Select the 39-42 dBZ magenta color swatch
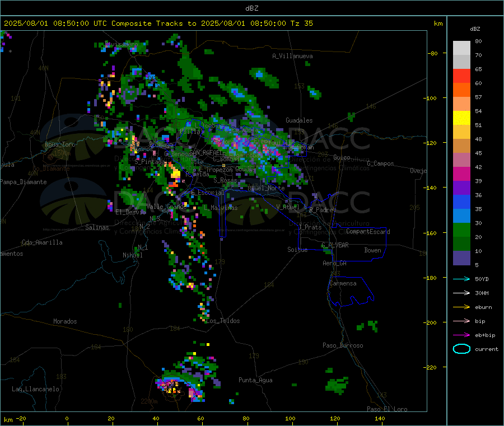This screenshot has height=426, width=504. 461,174
